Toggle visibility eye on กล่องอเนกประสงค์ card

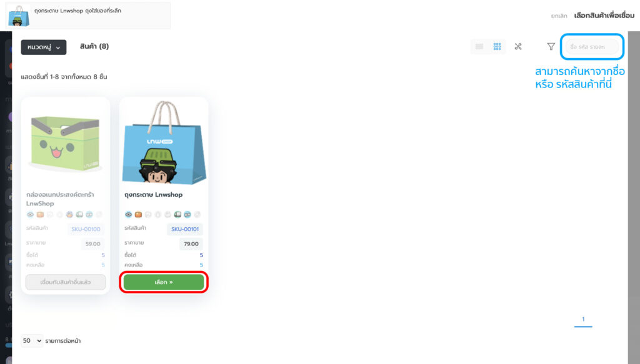point(30,214)
